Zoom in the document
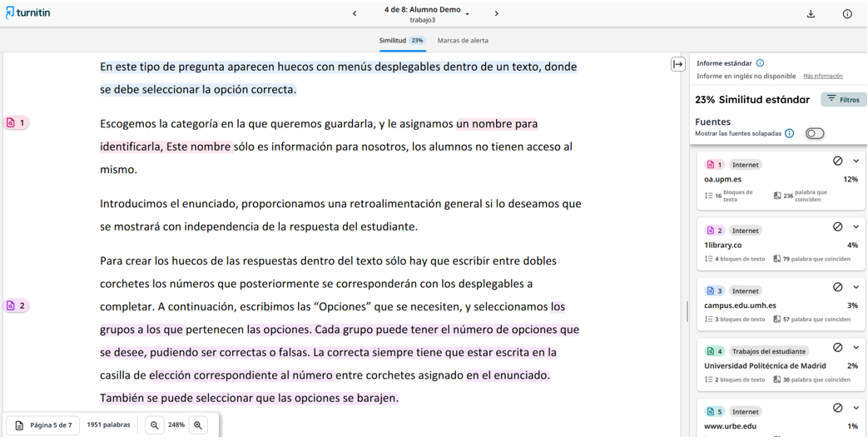Image resolution: width=868 pixels, height=442 pixels. 197,425
